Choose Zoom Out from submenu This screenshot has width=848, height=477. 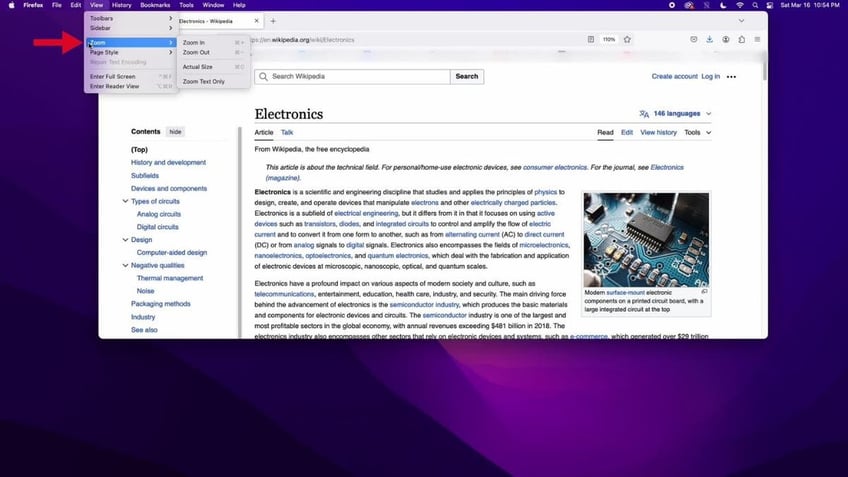point(214,52)
